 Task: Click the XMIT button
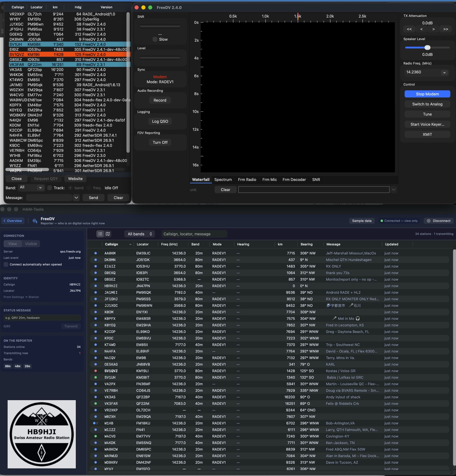pos(427,135)
